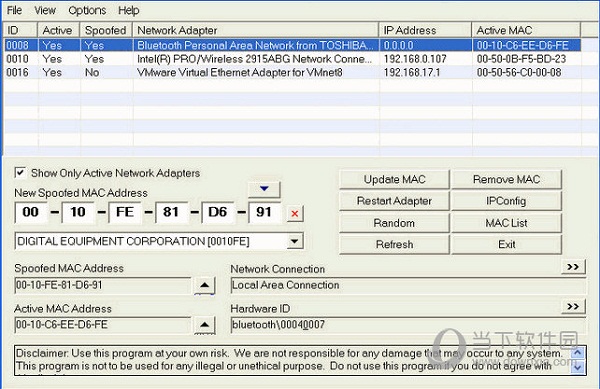Click the Random button
The image size is (600, 389).
point(395,223)
